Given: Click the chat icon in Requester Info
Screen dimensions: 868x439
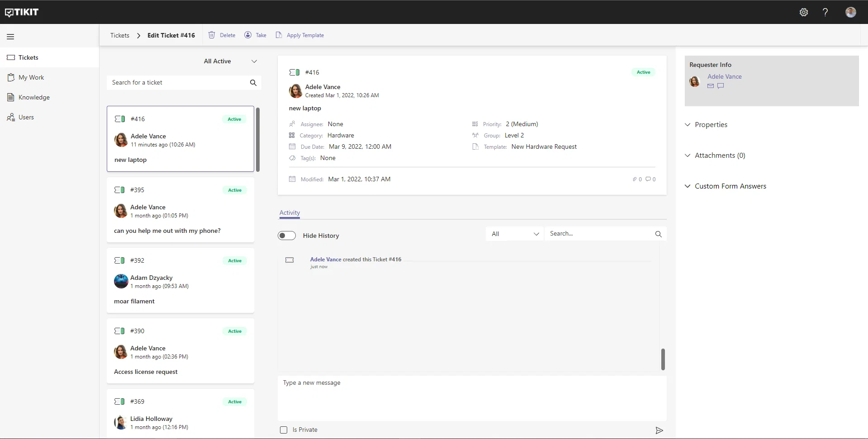Looking at the screenshot, I should 721,86.
